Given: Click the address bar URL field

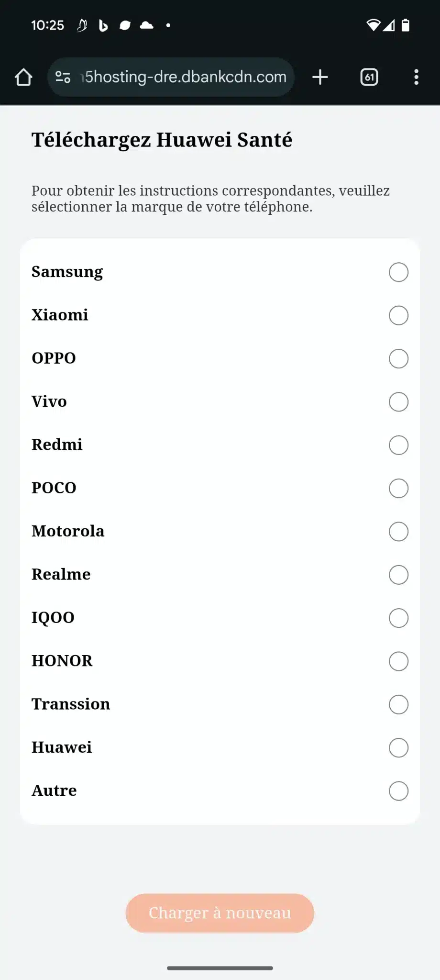Looking at the screenshot, I should point(184,77).
